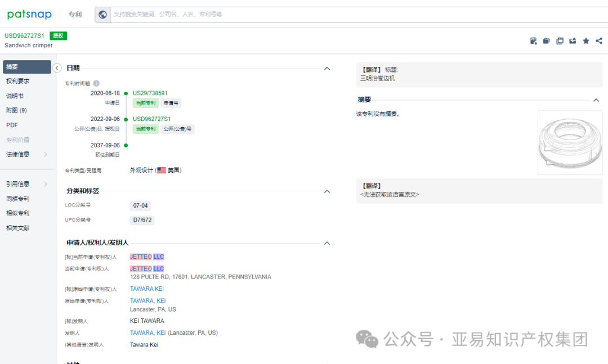Click the copy pages icon in top toolbar
Viewport: 608px width, 364px height.
(x=560, y=41)
